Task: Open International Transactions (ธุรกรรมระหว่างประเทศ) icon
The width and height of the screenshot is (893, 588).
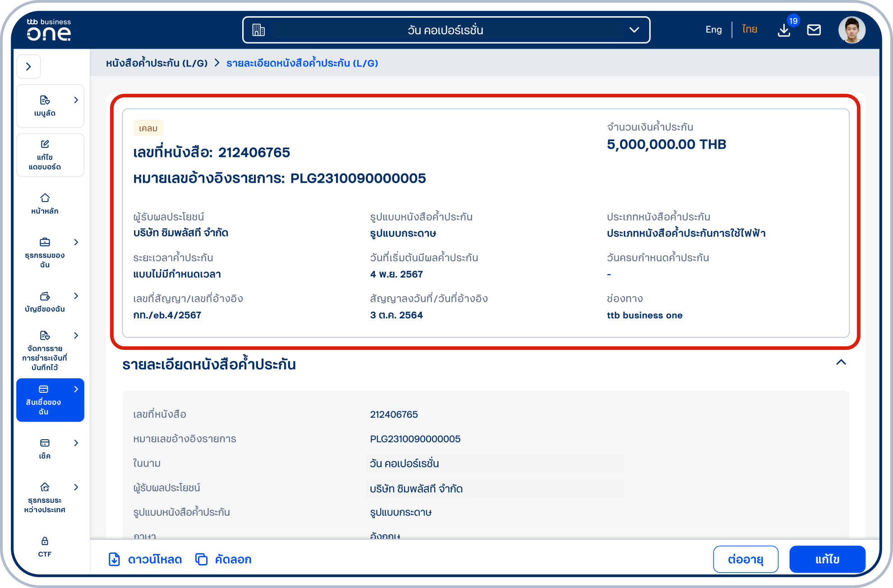Action: [45, 487]
